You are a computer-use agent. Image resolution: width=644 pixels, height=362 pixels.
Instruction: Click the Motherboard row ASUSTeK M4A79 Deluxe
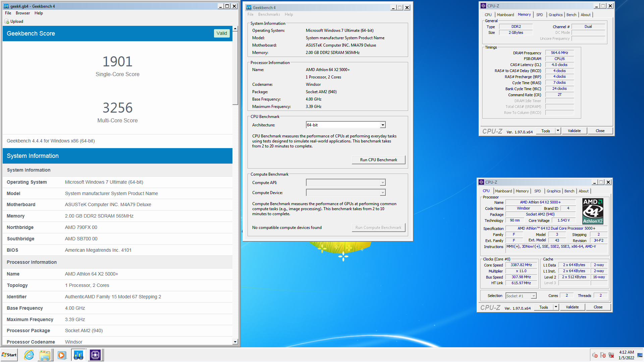[117, 204]
